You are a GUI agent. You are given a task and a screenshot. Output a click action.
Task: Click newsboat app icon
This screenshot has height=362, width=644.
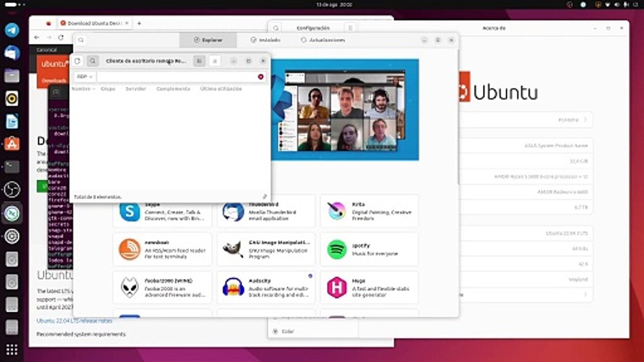tap(130, 249)
